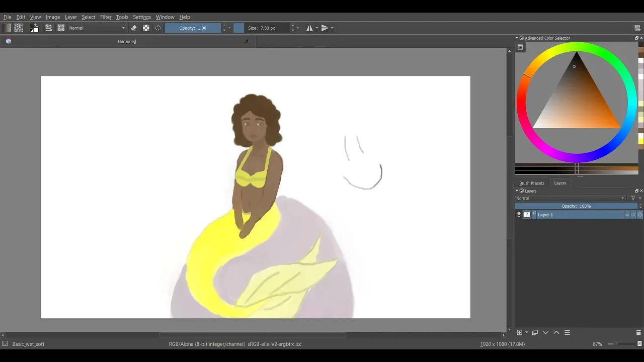This screenshot has width=644, height=362.
Task: Move layer down with arrow icon
Action: click(545, 333)
